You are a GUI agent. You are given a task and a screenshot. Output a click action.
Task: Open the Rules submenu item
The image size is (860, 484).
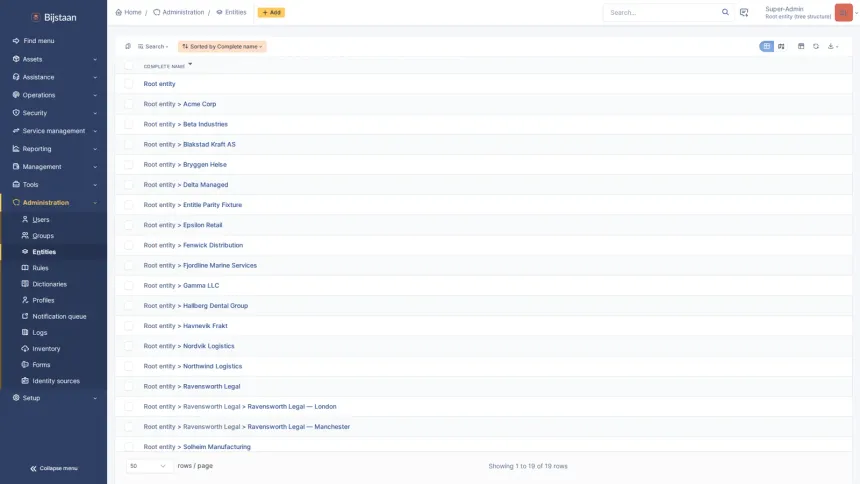(40, 268)
